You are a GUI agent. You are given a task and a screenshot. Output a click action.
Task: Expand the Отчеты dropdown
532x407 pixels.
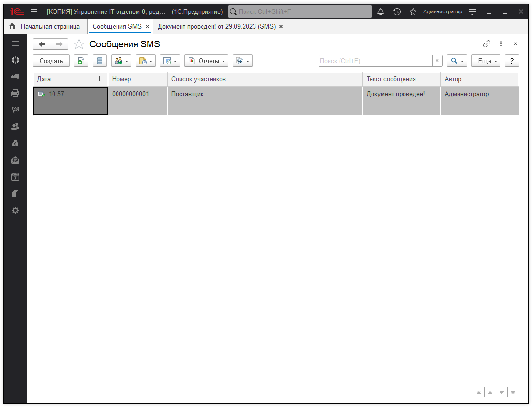[206, 61]
